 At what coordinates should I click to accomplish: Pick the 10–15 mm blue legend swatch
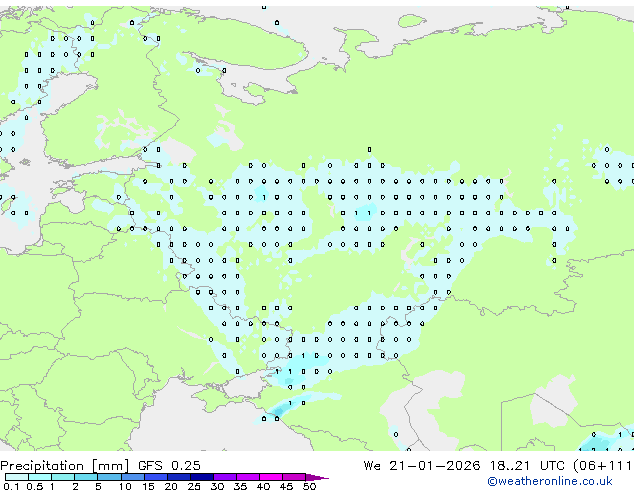coord(133,477)
